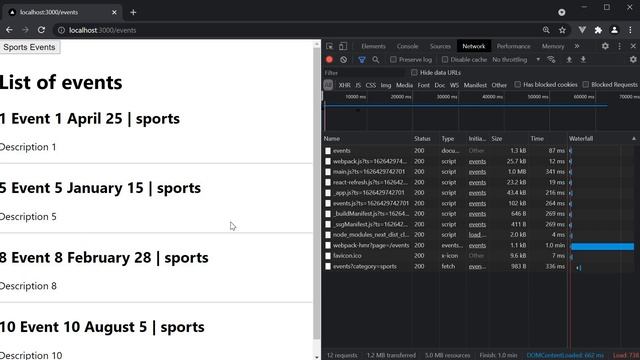640x360 pixels.
Task: Enable Preserve log checkbox
Action: (393, 60)
